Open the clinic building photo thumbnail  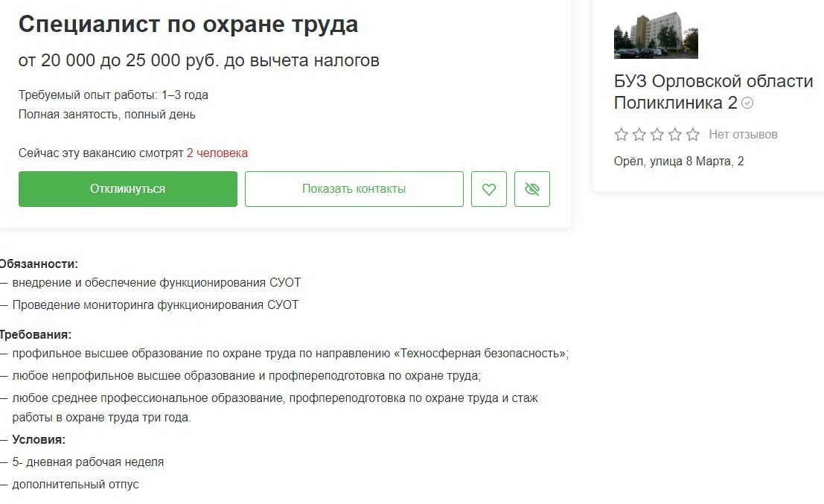pos(656,35)
